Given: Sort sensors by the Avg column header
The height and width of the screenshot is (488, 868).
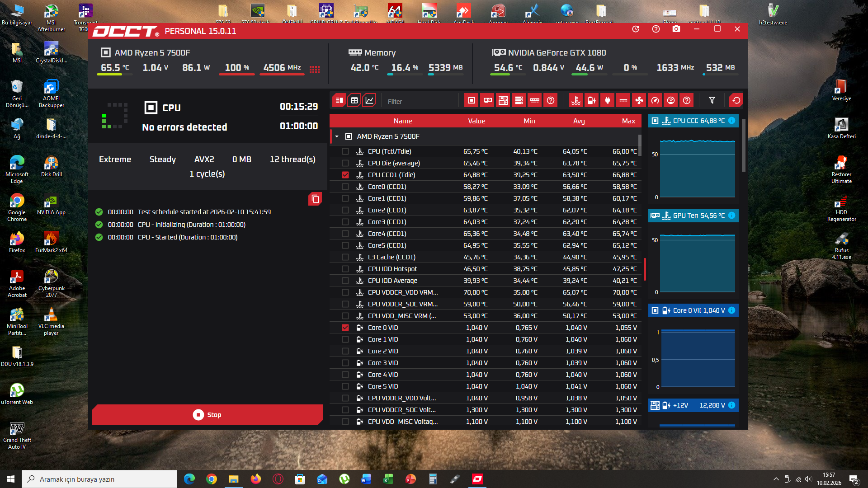Looking at the screenshot, I should (579, 121).
